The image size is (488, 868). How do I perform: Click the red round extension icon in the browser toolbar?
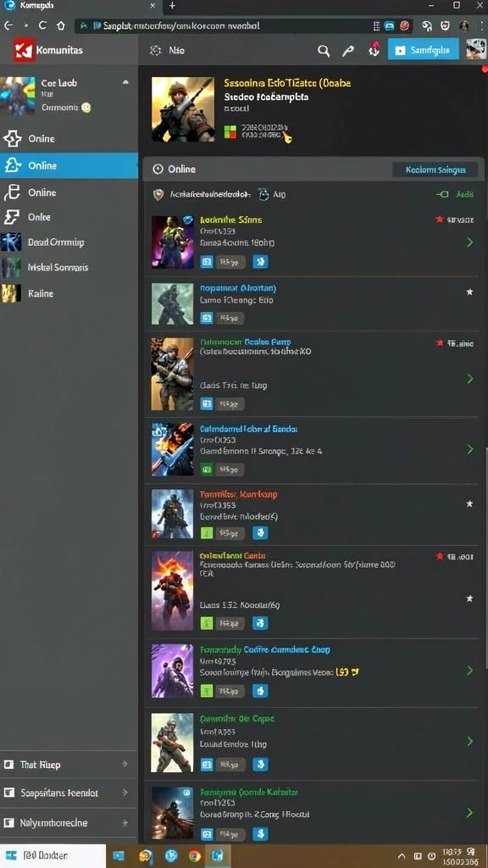(404, 26)
